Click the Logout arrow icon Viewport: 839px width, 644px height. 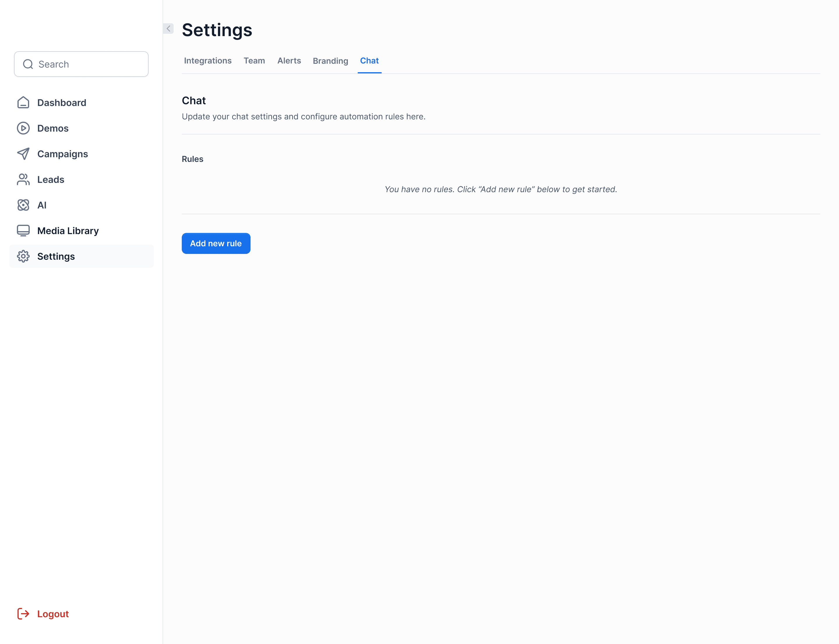(24, 613)
